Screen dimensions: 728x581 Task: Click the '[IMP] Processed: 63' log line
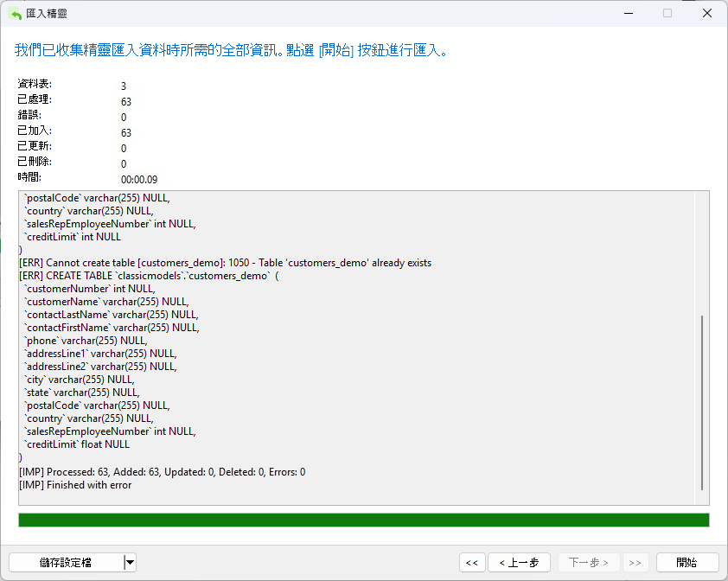(162, 472)
